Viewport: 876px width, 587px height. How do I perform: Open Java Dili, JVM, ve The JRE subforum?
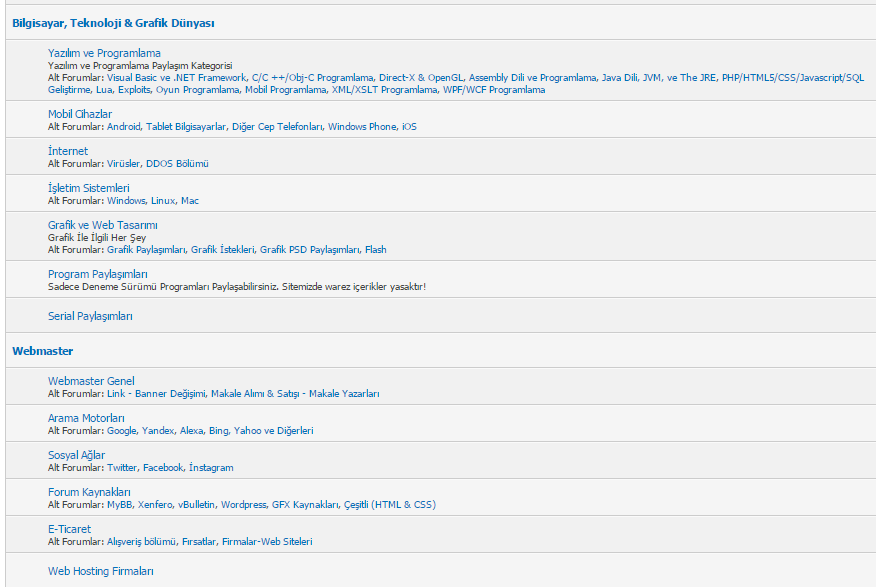[x=659, y=78]
